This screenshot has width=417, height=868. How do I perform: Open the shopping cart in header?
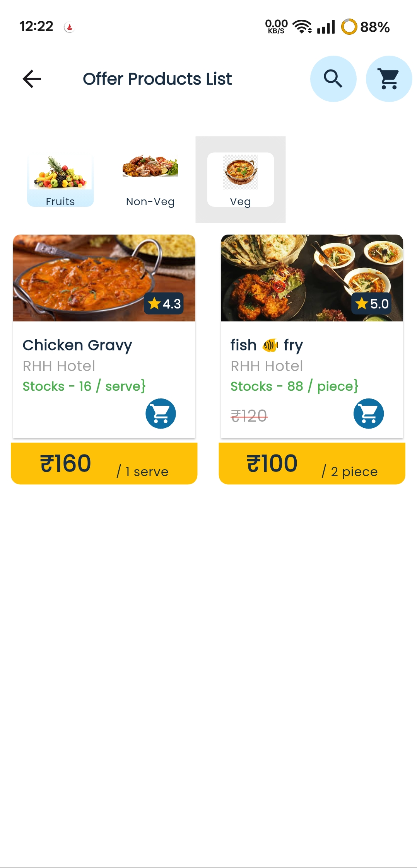tap(389, 79)
